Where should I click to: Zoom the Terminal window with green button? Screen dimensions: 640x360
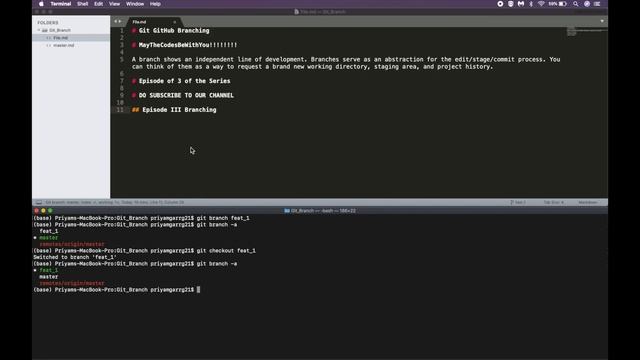[50, 211]
